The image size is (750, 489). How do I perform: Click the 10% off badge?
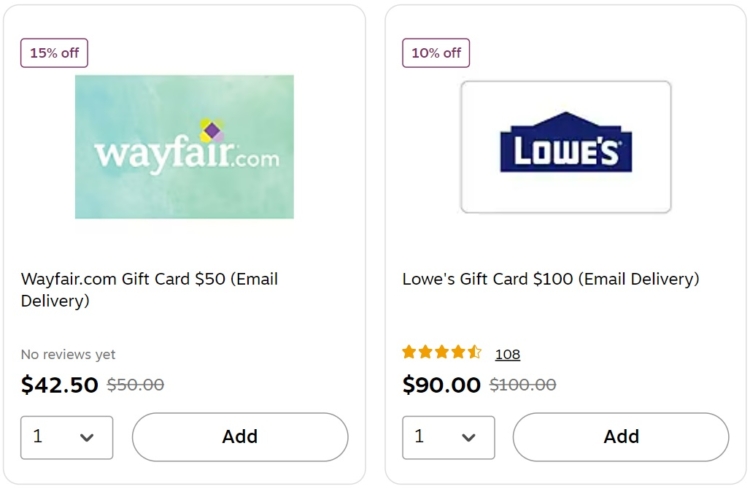click(436, 53)
